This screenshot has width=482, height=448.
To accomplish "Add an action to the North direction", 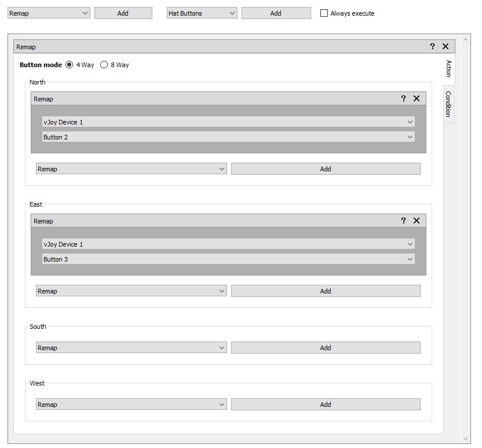I will pyautogui.click(x=326, y=169).
